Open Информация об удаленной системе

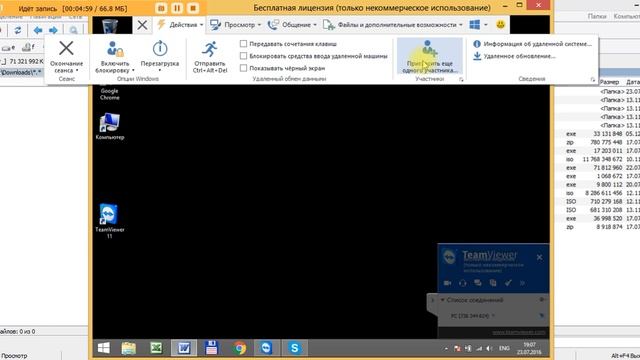pyautogui.click(x=532, y=44)
